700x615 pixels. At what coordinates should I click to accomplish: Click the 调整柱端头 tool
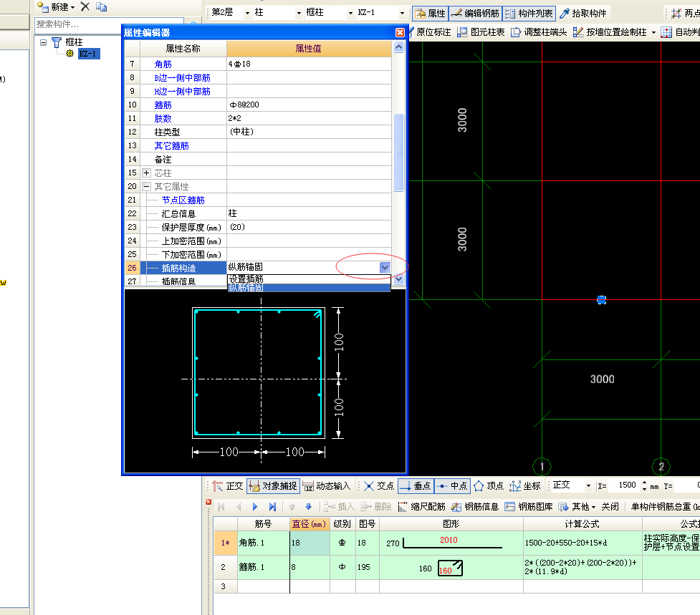click(539, 32)
